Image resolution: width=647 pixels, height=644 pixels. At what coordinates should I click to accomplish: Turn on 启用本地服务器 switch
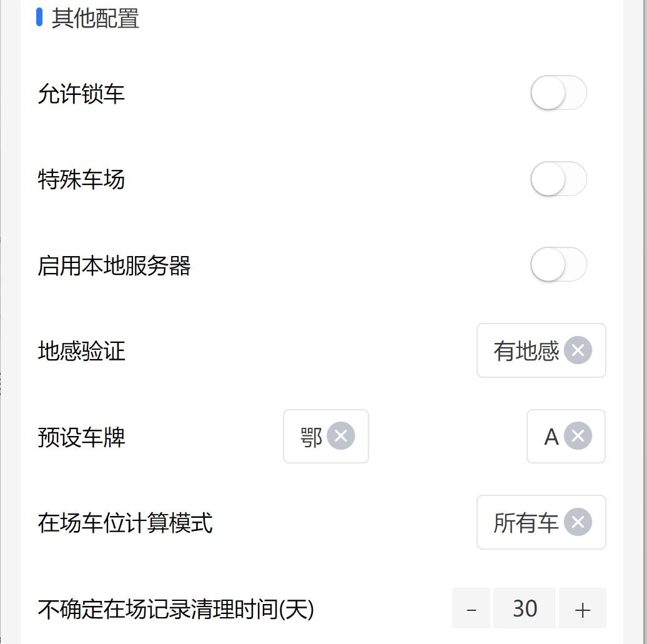(x=559, y=264)
